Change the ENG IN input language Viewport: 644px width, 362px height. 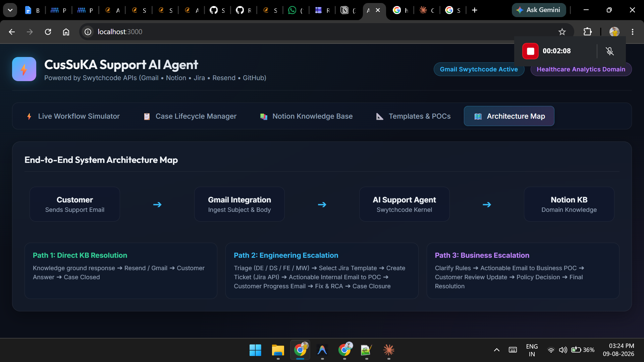click(532, 350)
